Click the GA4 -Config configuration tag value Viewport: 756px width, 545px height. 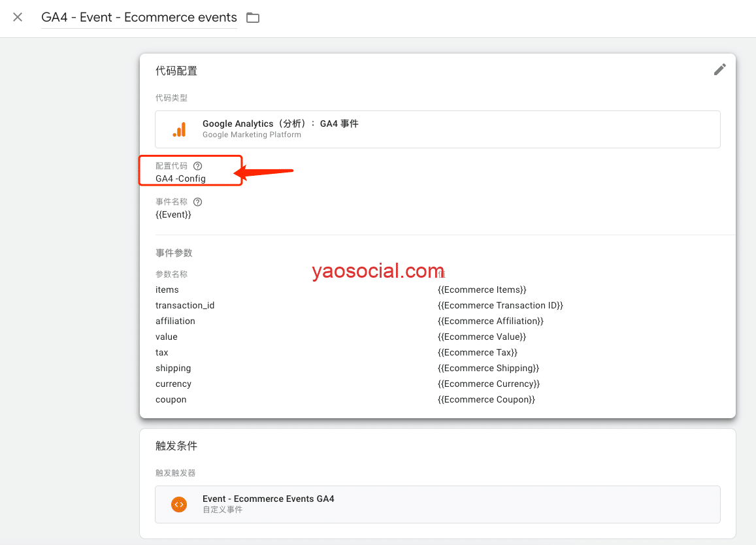(x=180, y=178)
